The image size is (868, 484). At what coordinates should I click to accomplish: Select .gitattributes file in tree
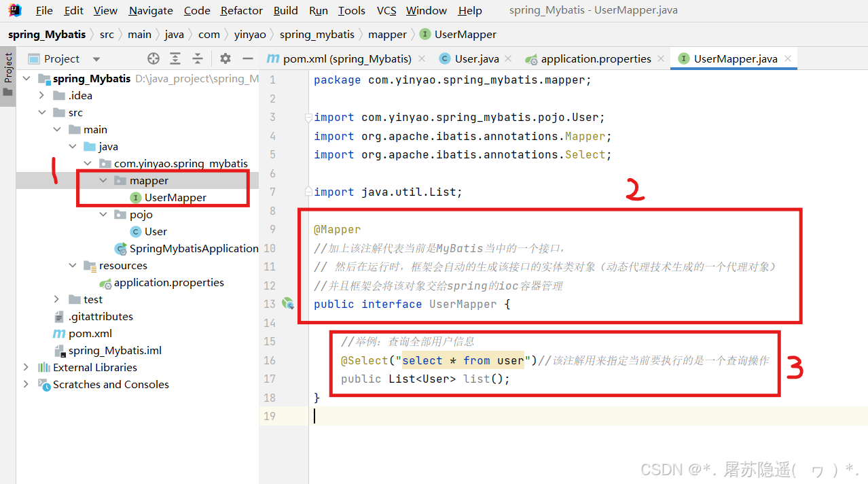(93, 317)
